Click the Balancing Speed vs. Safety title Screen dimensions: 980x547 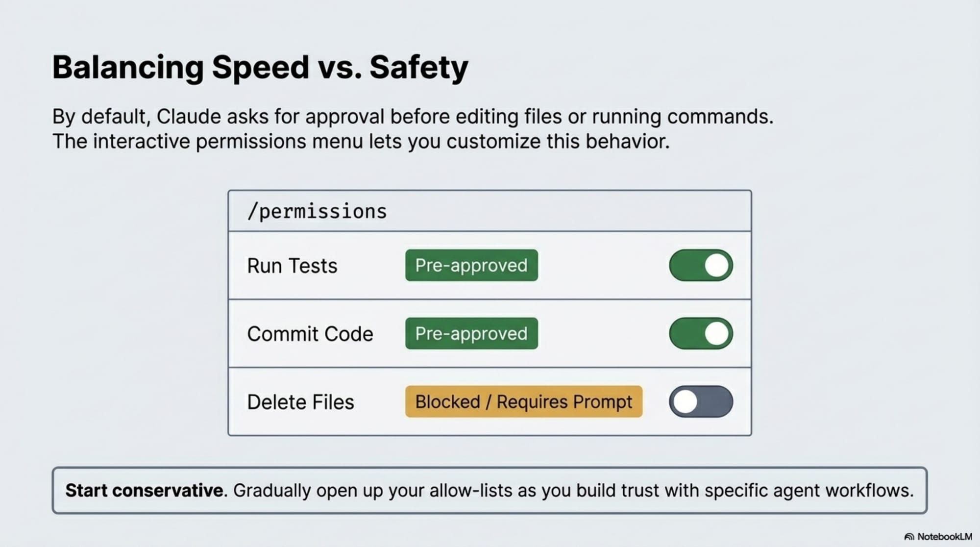[260, 67]
